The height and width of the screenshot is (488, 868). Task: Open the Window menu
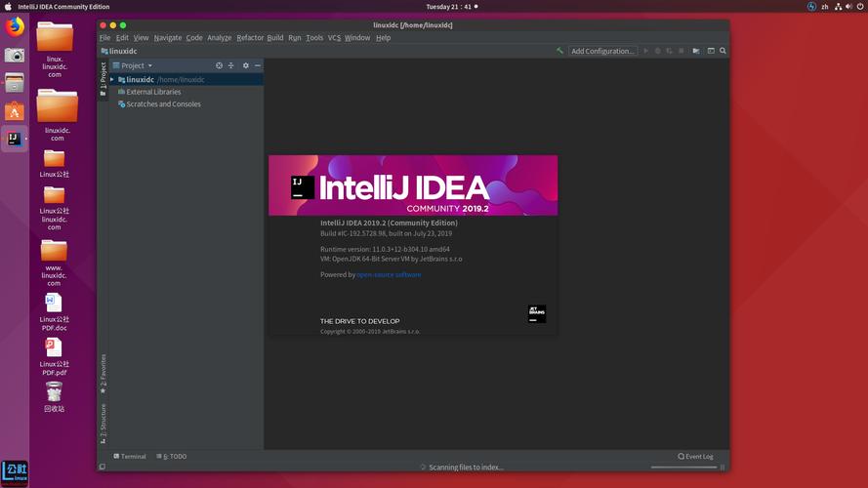pyautogui.click(x=357, y=38)
